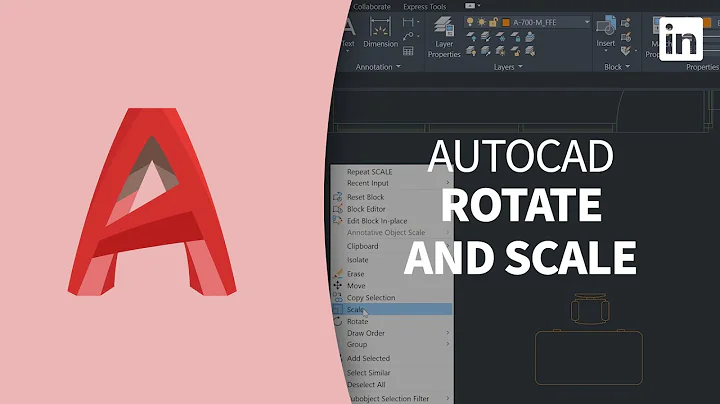Choose Scale in context menu
This screenshot has width=720, height=404.
tap(392, 309)
